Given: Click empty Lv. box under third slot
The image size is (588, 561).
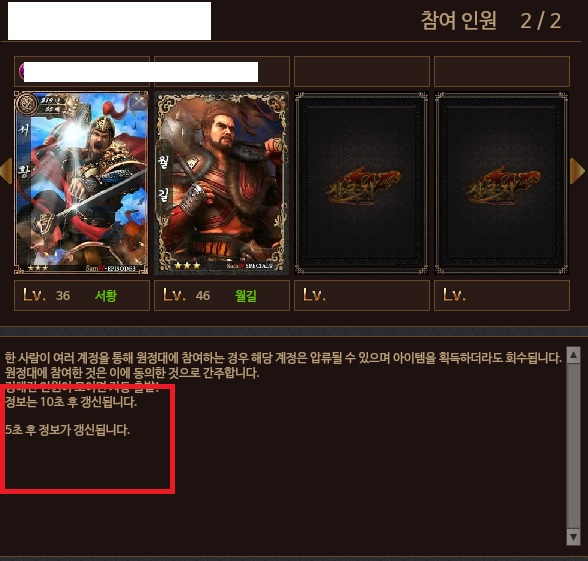Looking at the screenshot, I should point(362,296).
